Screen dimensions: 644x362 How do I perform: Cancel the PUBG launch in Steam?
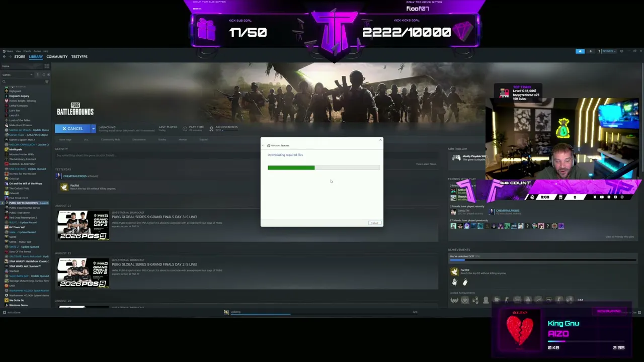click(x=72, y=129)
